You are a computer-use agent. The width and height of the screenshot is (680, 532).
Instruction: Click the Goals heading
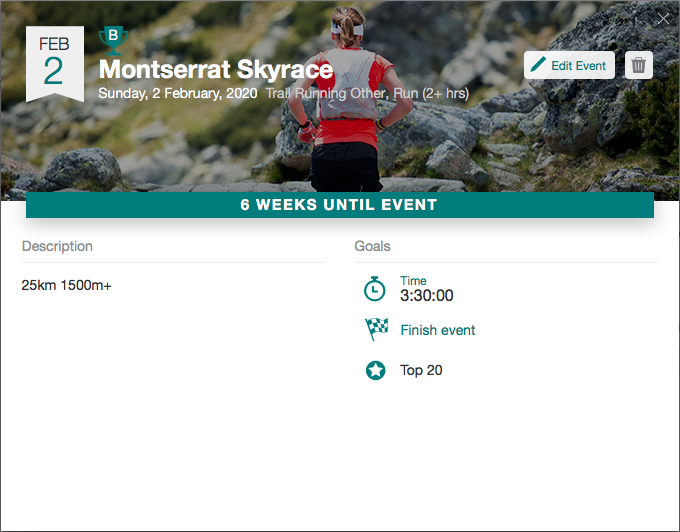(x=373, y=246)
